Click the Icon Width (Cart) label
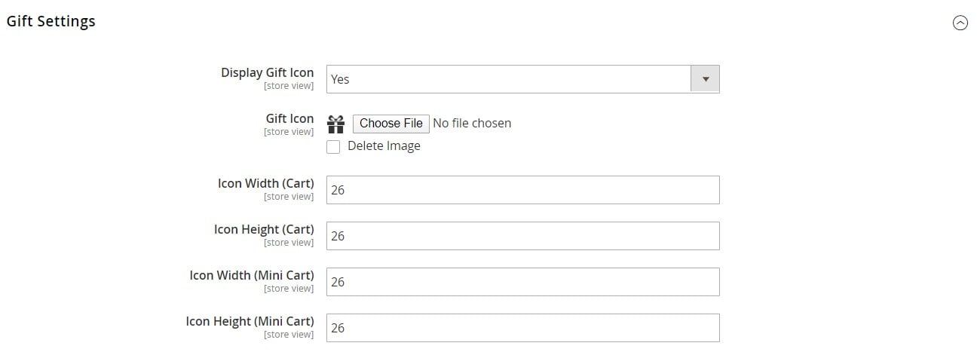Image resolution: width=980 pixels, height=355 pixels. (x=265, y=184)
